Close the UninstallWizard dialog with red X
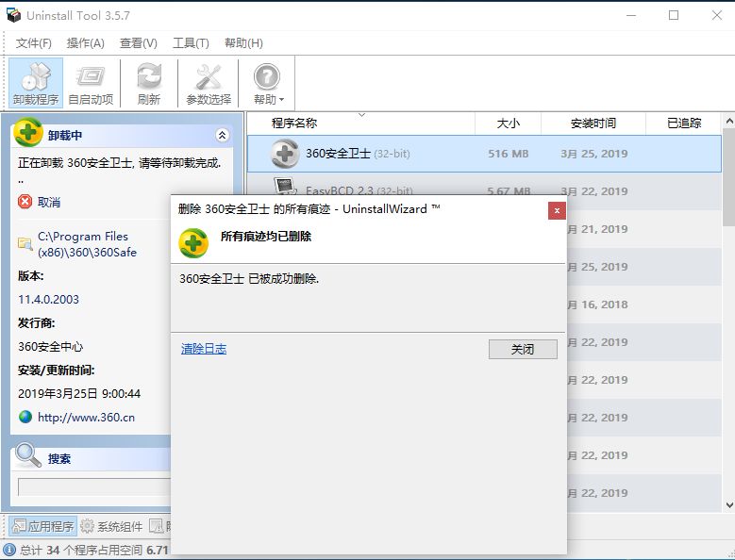This screenshot has width=735, height=560. point(557,210)
